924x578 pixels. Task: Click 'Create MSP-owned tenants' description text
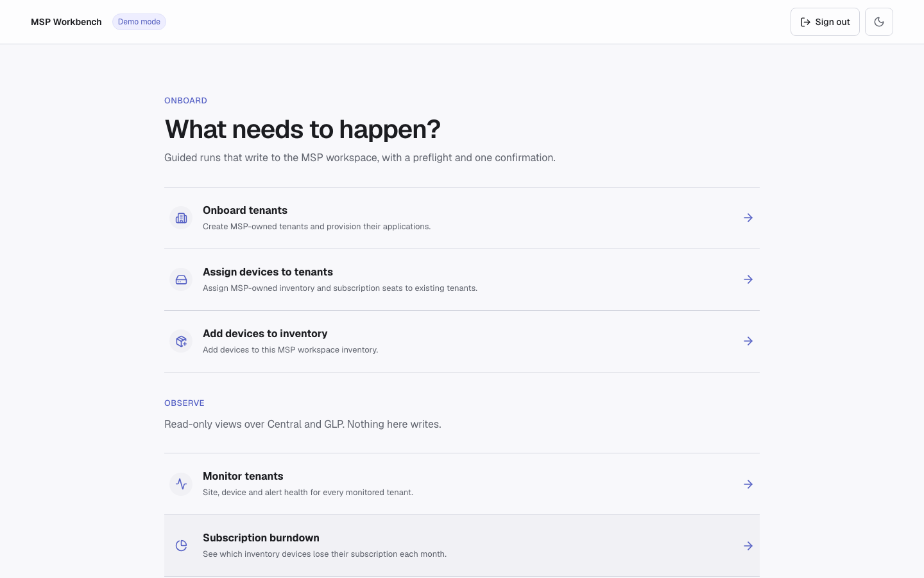(x=317, y=226)
